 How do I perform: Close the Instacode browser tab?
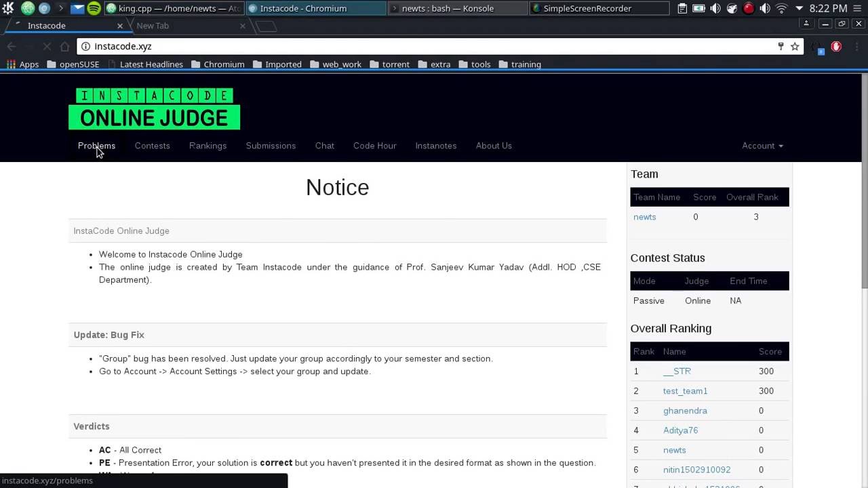click(120, 26)
